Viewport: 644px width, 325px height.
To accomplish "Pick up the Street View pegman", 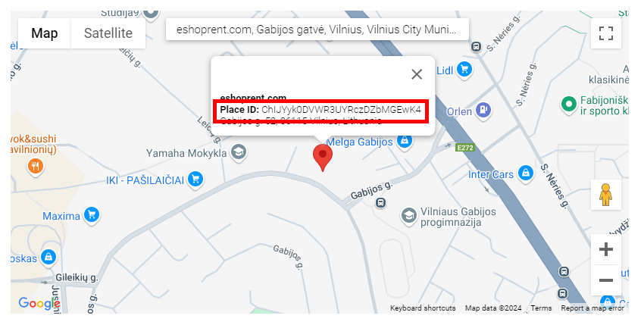I will pos(606,195).
